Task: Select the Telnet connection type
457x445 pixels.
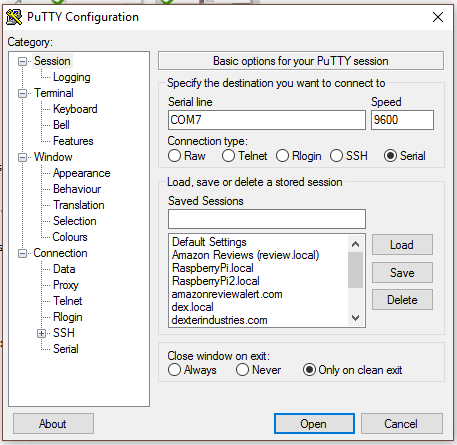Action: (x=228, y=156)
